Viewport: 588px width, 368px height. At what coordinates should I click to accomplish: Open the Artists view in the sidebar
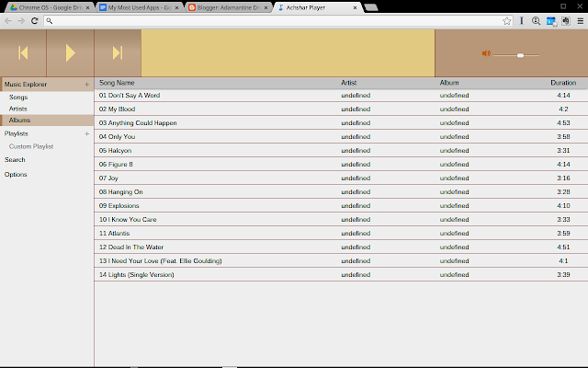click(18, 109)
